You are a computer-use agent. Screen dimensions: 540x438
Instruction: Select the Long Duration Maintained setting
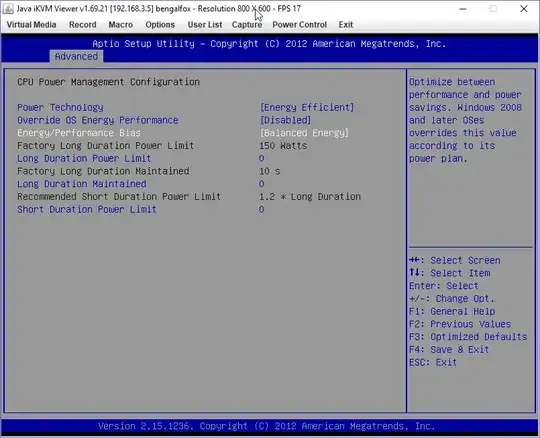coord(82,184)
